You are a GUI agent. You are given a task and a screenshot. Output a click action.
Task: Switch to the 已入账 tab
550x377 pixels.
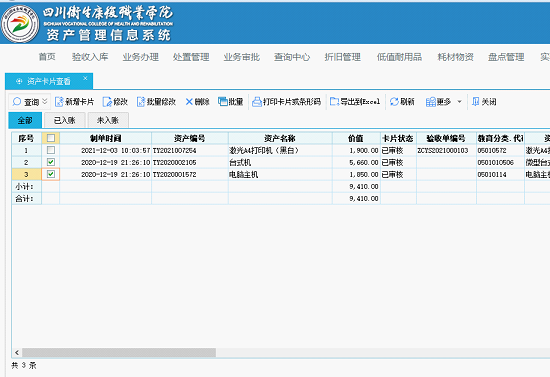[x=65, y=120]
